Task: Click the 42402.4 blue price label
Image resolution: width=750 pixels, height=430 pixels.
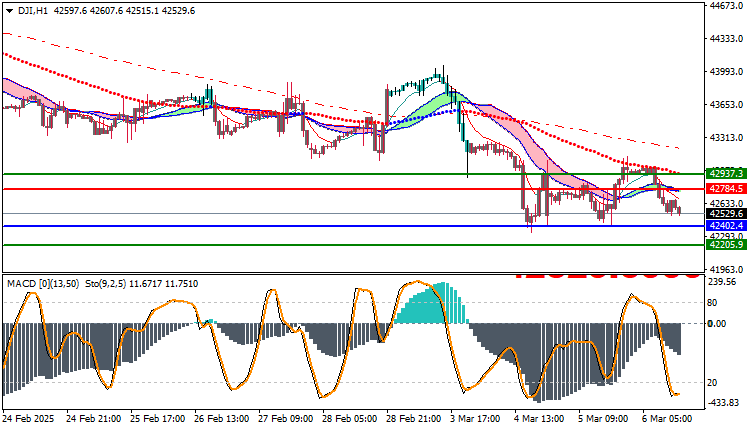Action: point(726,226)
